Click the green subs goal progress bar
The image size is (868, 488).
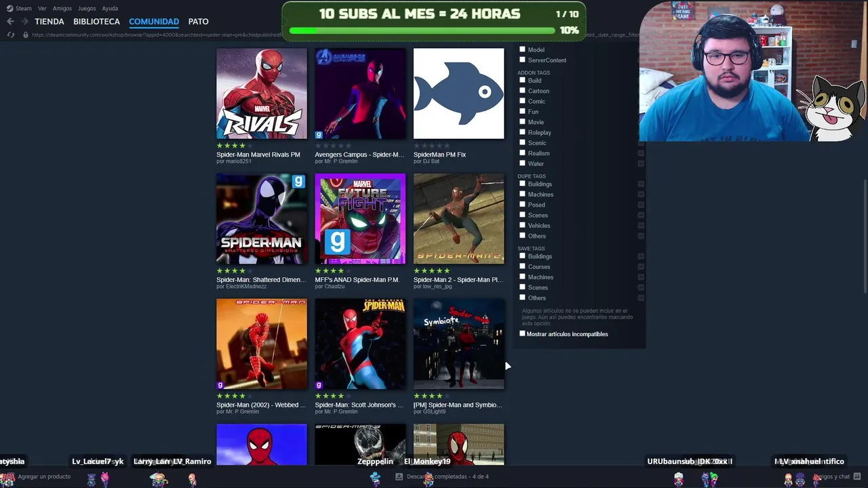coord(424,30)
